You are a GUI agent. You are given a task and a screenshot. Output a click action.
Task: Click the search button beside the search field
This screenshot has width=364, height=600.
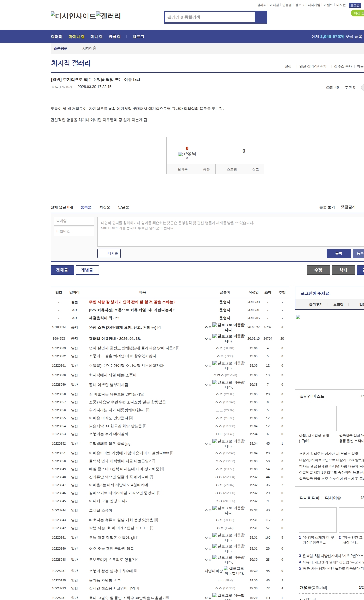point(261,17)
